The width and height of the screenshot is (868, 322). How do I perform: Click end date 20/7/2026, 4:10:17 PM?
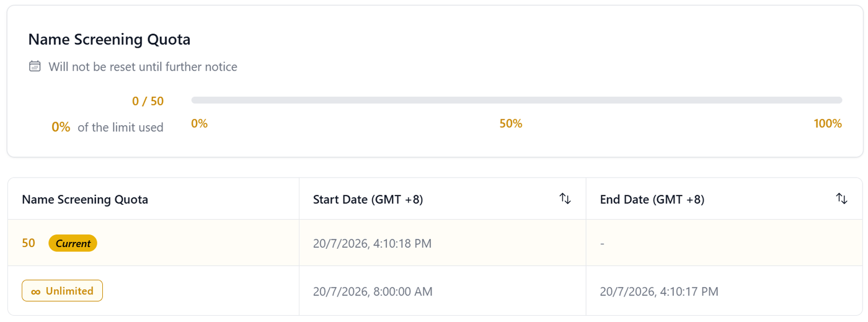click(x=659, y=291)
